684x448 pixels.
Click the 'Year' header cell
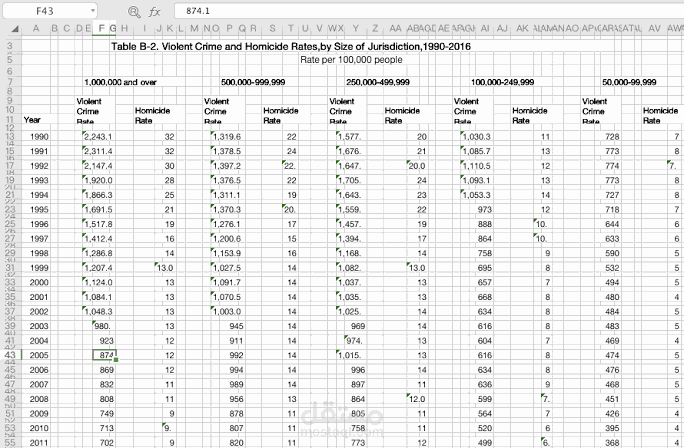(x=32, y=120)
